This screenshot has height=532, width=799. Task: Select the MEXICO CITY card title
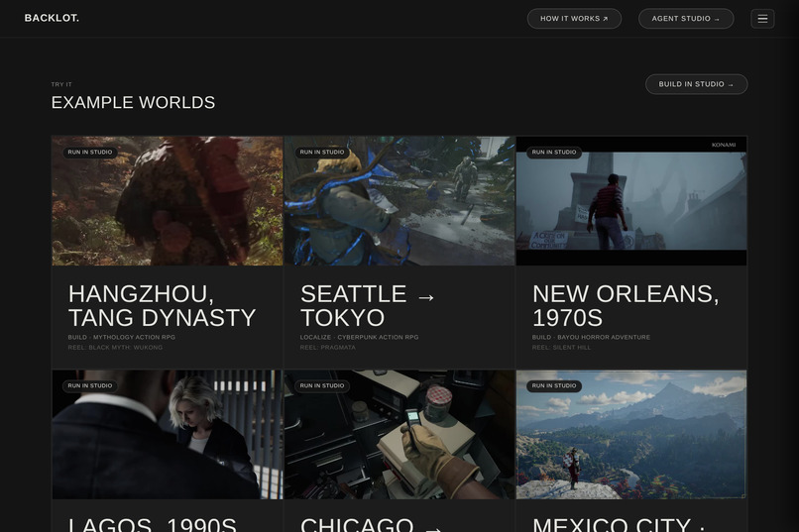pyautogui.click(x=619, y=524)
